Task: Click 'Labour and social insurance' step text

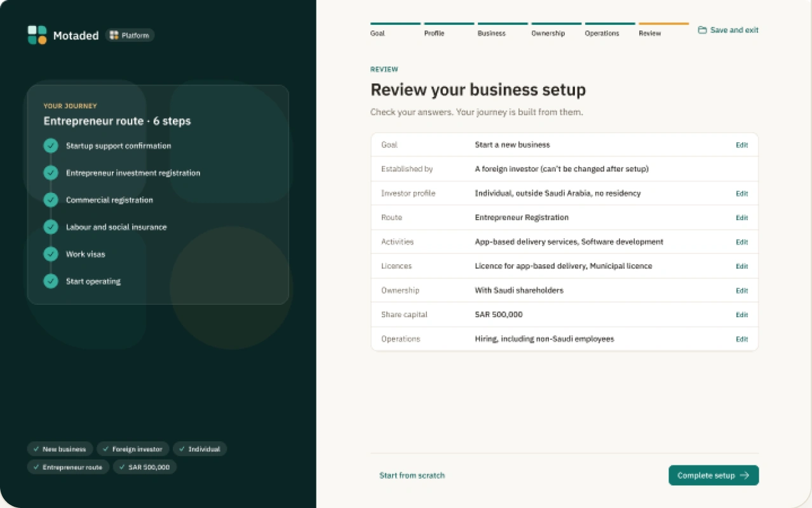Action: (116, 227)
